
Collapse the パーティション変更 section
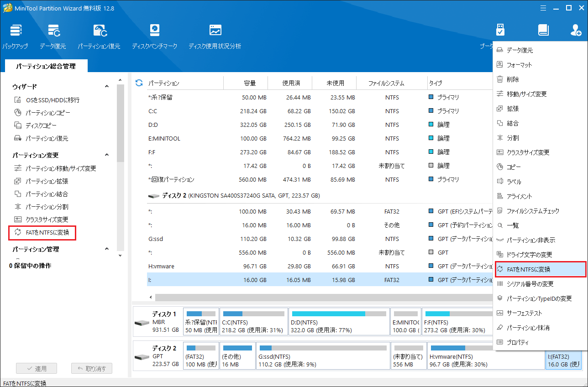coord(107,155)
